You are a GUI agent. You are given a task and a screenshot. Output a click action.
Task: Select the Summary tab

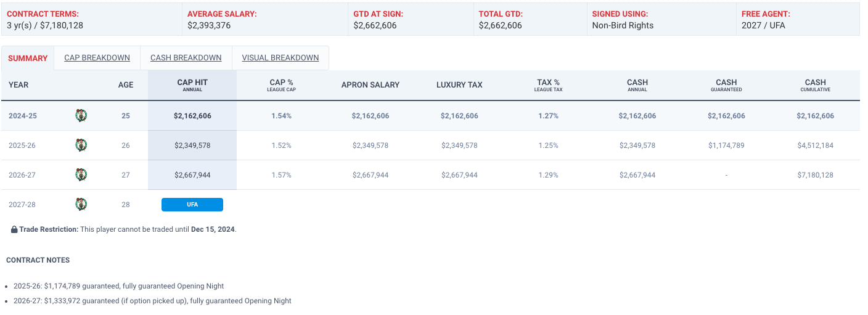(28, 58)
